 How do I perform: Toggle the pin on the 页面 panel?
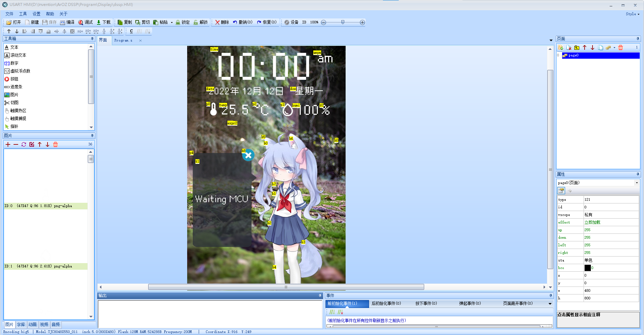pos(637,39)
